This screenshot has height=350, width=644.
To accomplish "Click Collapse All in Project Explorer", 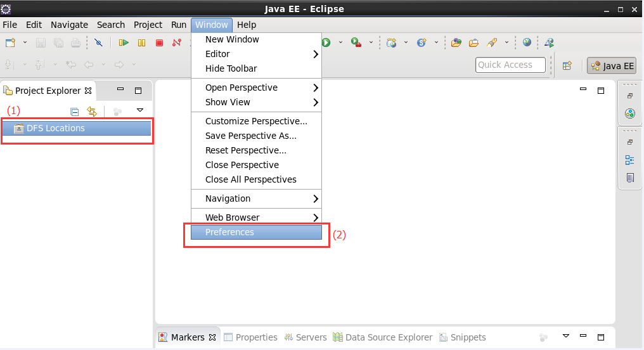I will 74,112.
